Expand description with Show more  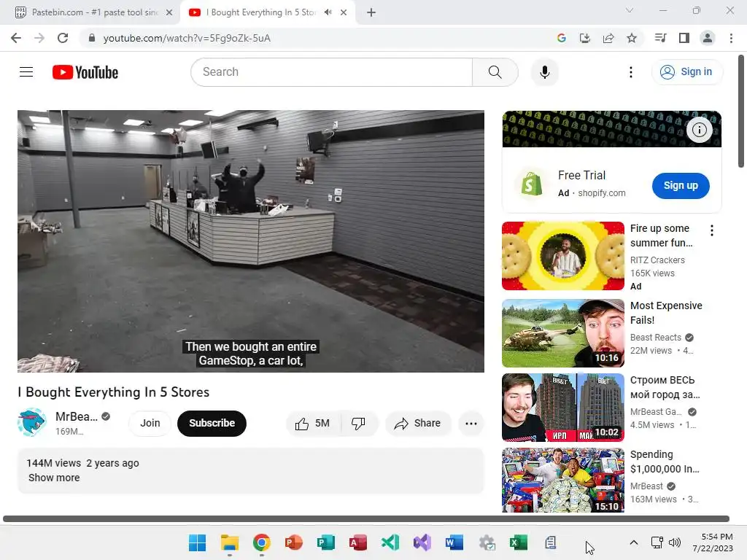(x=54, y=478)
